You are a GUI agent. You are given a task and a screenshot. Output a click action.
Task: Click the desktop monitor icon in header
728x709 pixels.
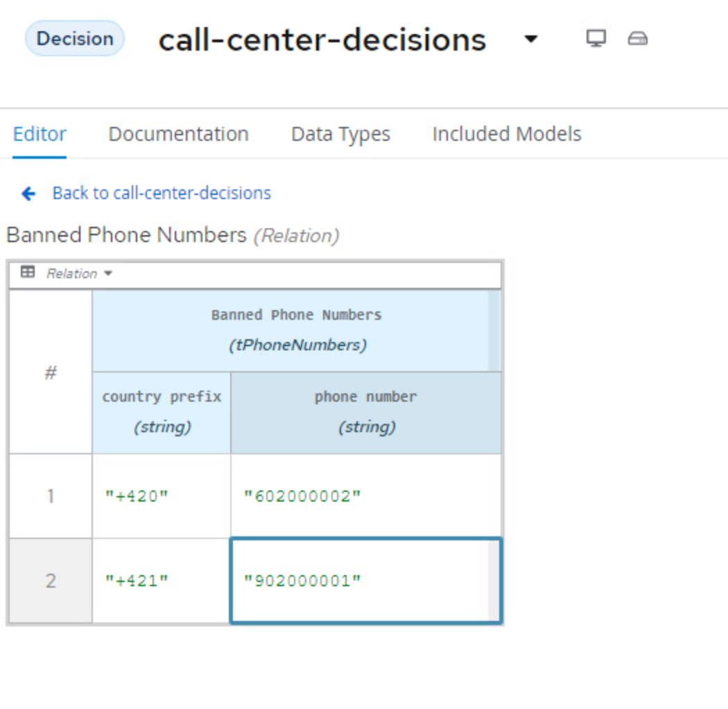click(596, 39)
